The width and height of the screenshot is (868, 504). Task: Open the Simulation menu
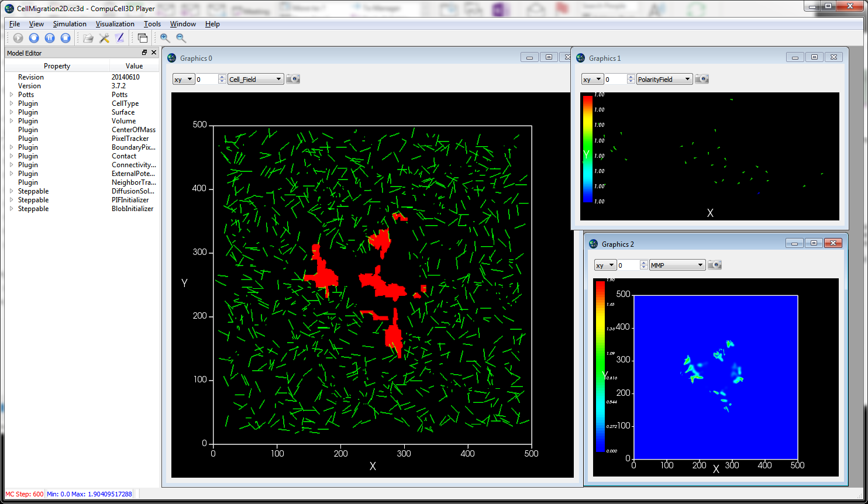click(x=70, y=24)
